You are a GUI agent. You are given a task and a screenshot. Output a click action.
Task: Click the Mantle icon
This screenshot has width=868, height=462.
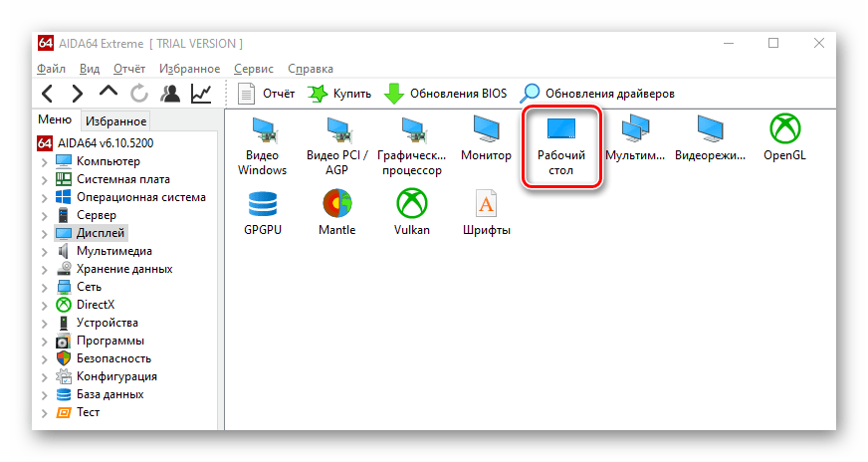(337, 213)
